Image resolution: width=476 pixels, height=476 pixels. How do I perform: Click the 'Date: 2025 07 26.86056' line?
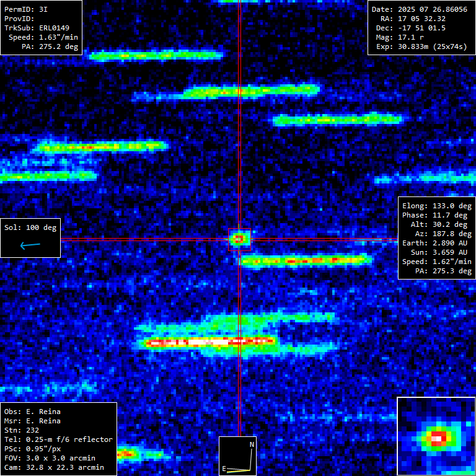click(419, 9)
